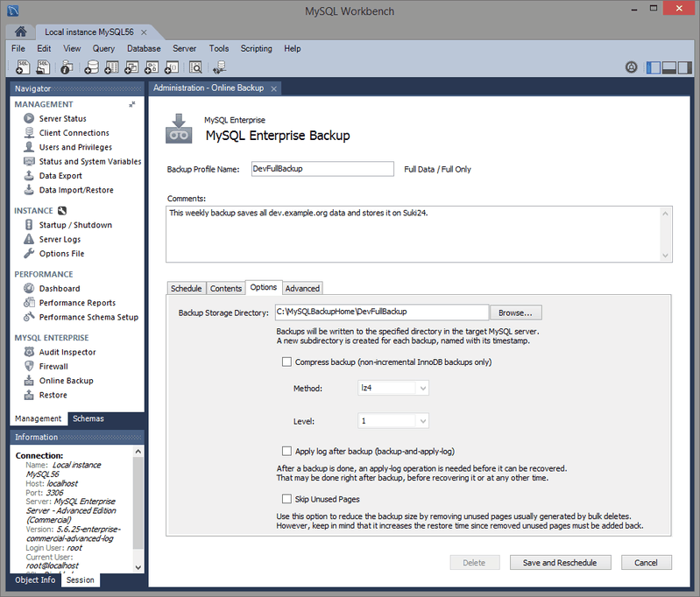Open the Database menu
Screen dimensions: 700x597
pos(144,48)
